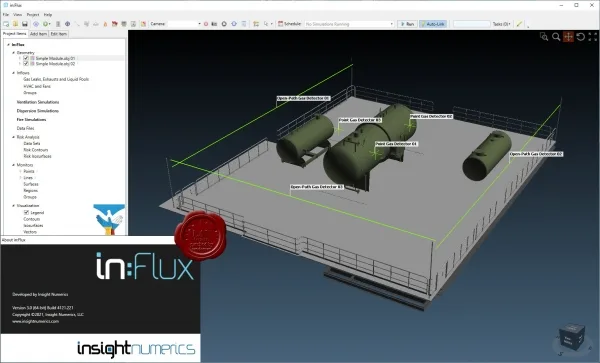Uncheck the Legend checkbox under Visualization

click(x=26, y=212)
